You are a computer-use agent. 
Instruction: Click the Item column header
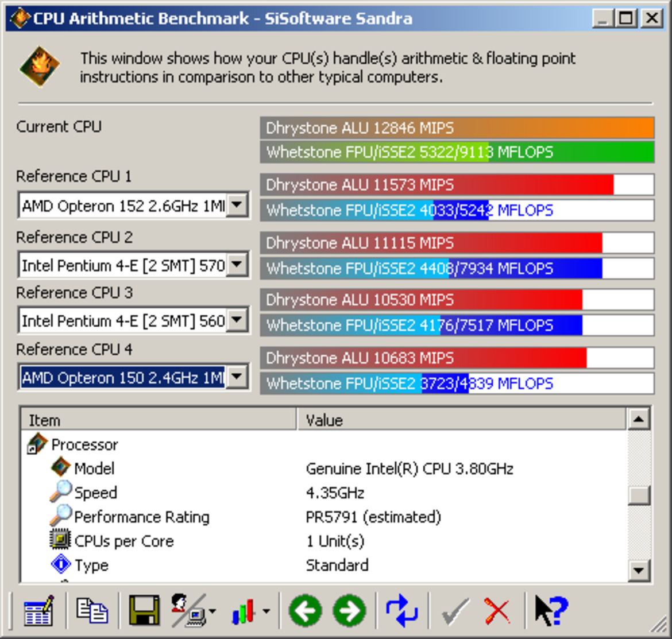159,420
